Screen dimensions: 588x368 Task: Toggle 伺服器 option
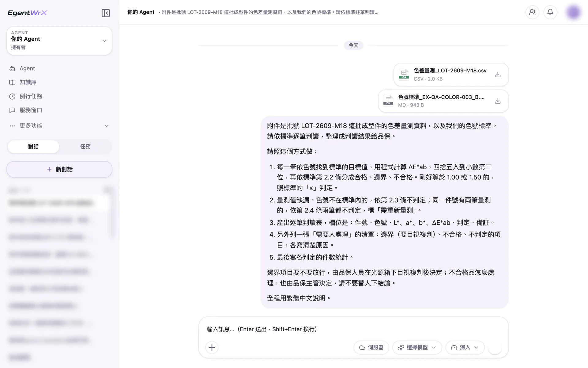pyautogui.click(x=371, y=347)
